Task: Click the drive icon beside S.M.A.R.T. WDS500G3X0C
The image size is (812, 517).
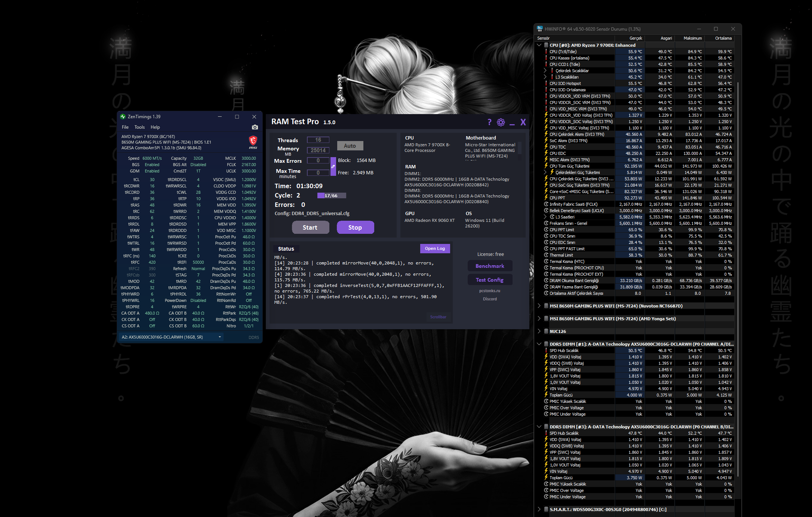Action: pos(546,510)
